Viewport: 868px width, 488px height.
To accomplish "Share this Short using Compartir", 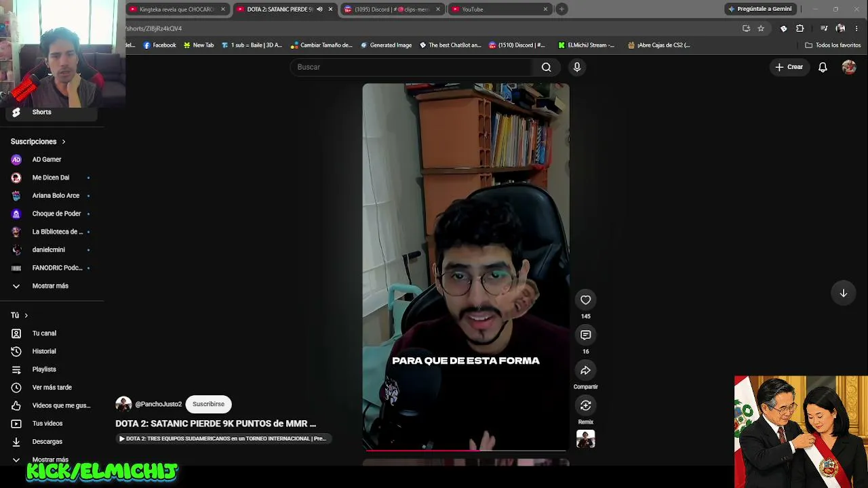I will [x=586, y=370].
